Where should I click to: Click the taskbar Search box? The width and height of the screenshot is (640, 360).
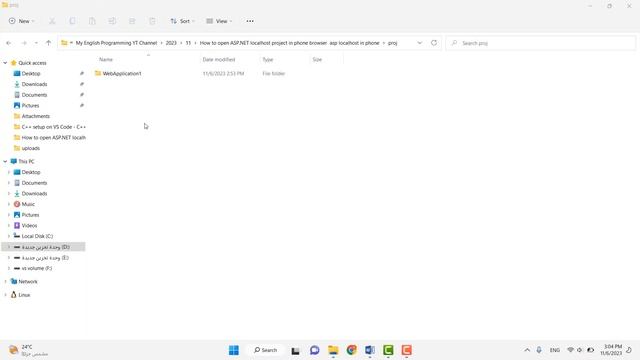tap(265, 350)
